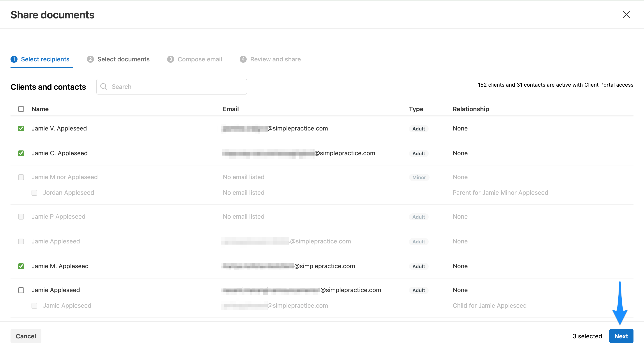Click the Relationship column header
Viewport: 644px width, 350px height.
471,109
